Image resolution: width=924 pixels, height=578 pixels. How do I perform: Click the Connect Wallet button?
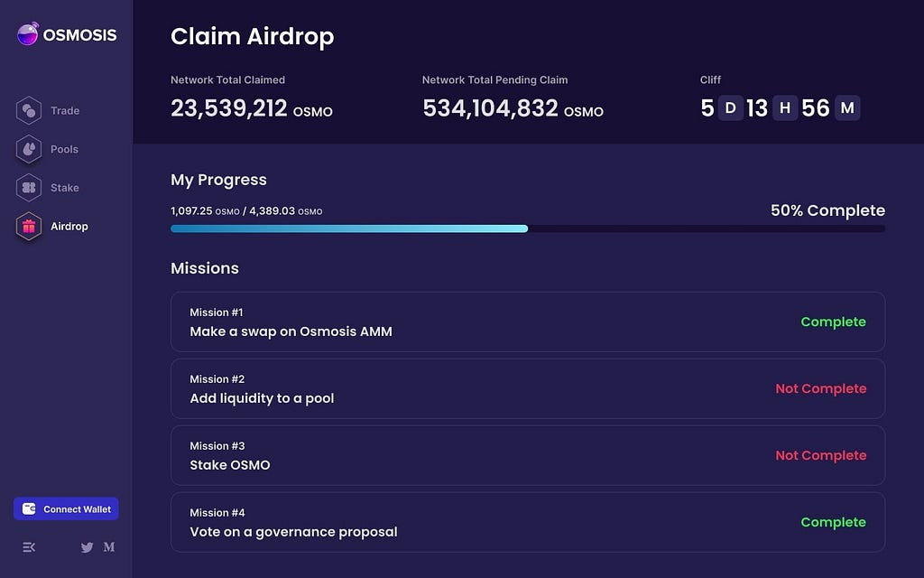[x=66, y=509]
